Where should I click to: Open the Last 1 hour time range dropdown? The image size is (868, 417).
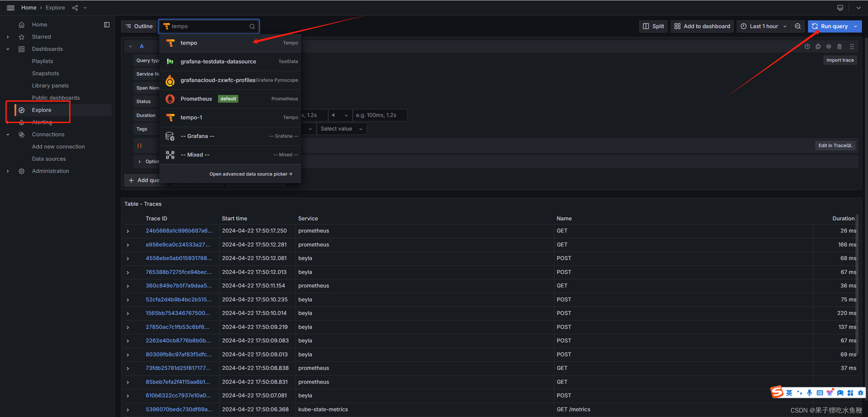point(764,26)
